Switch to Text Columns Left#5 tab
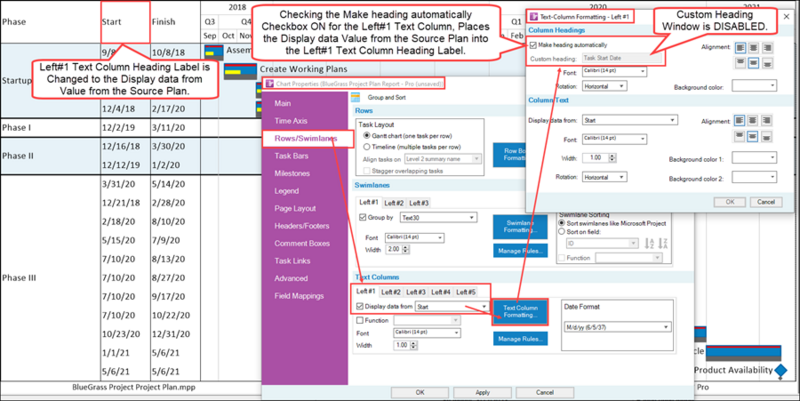The image size is (800, 401). [466, 292]
